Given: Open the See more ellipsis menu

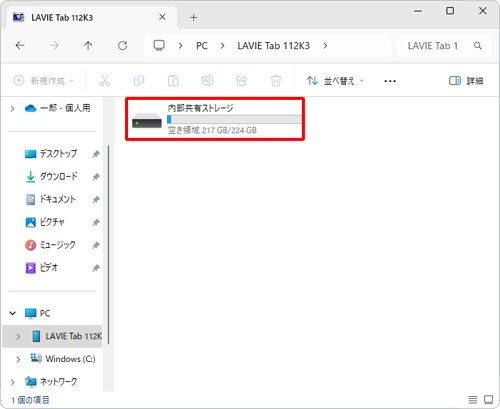Looking at the screenshot, I should click(390, 81).
